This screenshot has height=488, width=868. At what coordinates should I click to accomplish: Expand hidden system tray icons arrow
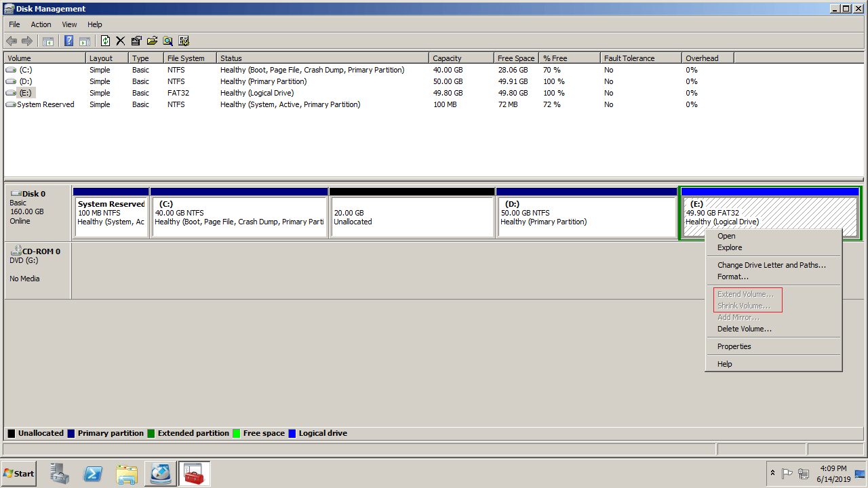pyautogui.click(x=772, y=473)
